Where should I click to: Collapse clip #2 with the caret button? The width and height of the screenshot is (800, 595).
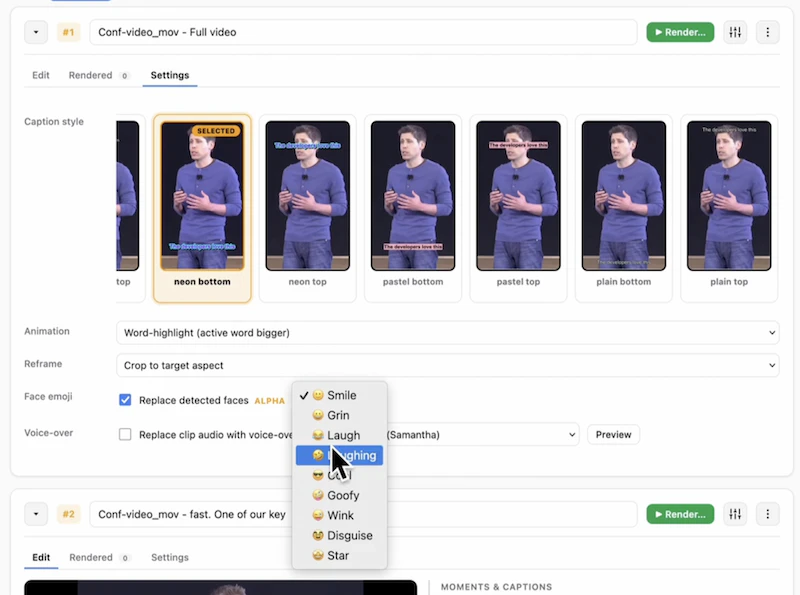[x=36, y=514]
